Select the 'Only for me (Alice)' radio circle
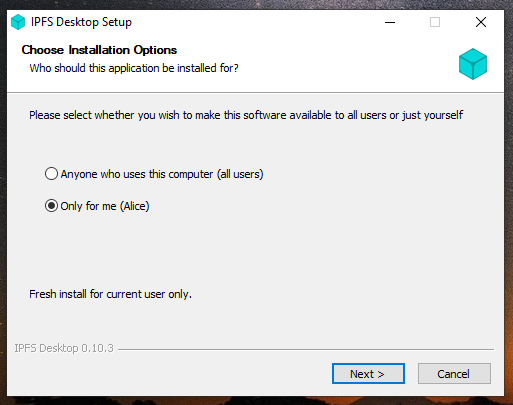This screenshot has height=405, width=513. tap(51, 206)
